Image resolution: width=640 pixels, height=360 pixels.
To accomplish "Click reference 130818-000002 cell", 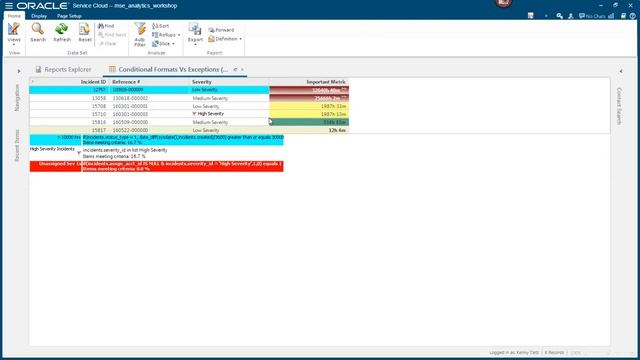I will pyautogui.click(x=130, y=98).
